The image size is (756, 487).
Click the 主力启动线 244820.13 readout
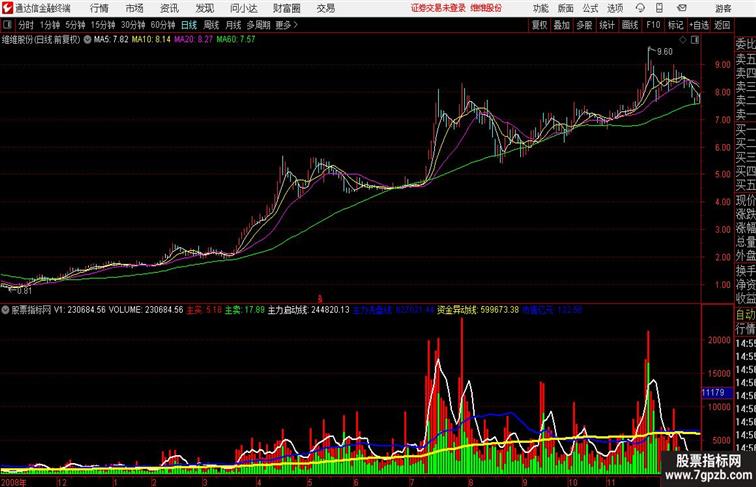[309, 310]
